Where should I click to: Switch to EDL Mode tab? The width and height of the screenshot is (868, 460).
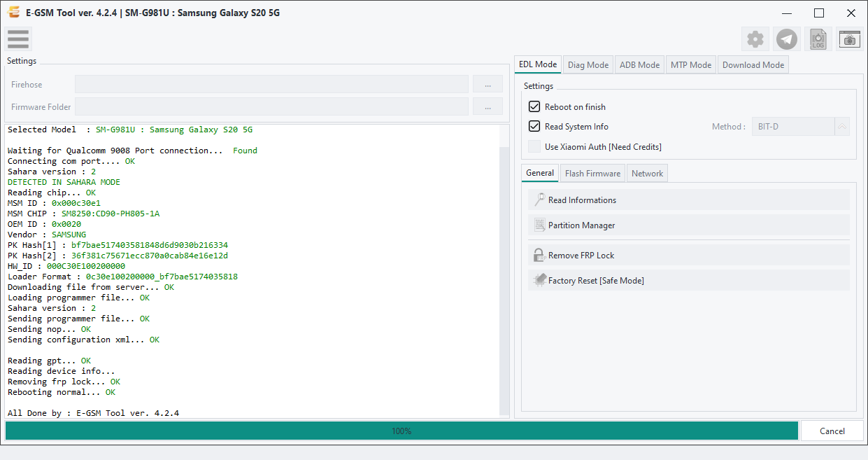[537, 64]
